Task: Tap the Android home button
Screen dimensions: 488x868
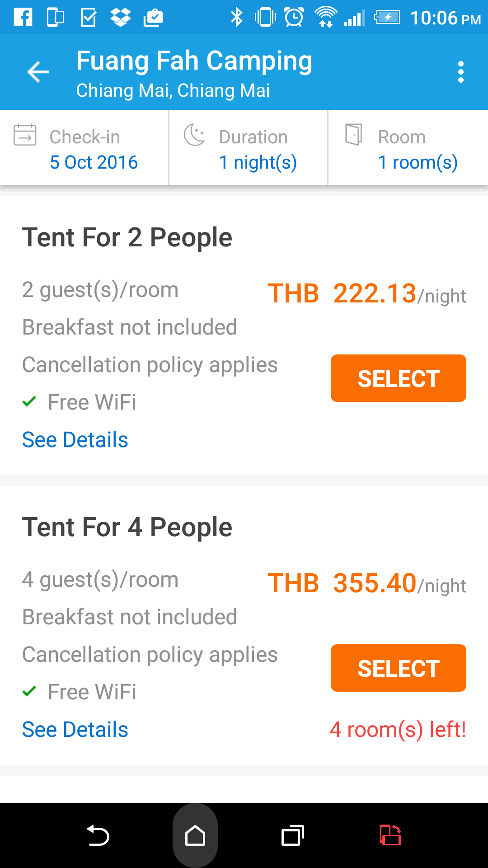Action: (195, 835)
